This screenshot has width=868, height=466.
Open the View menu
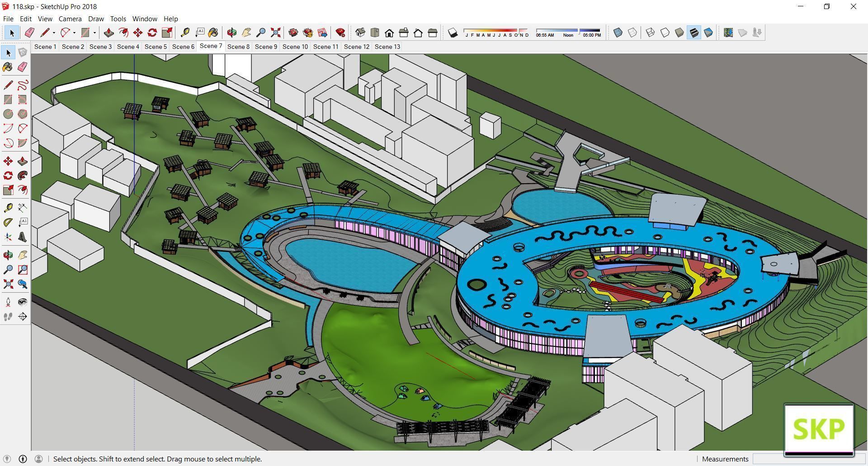[x=45, y=19]
